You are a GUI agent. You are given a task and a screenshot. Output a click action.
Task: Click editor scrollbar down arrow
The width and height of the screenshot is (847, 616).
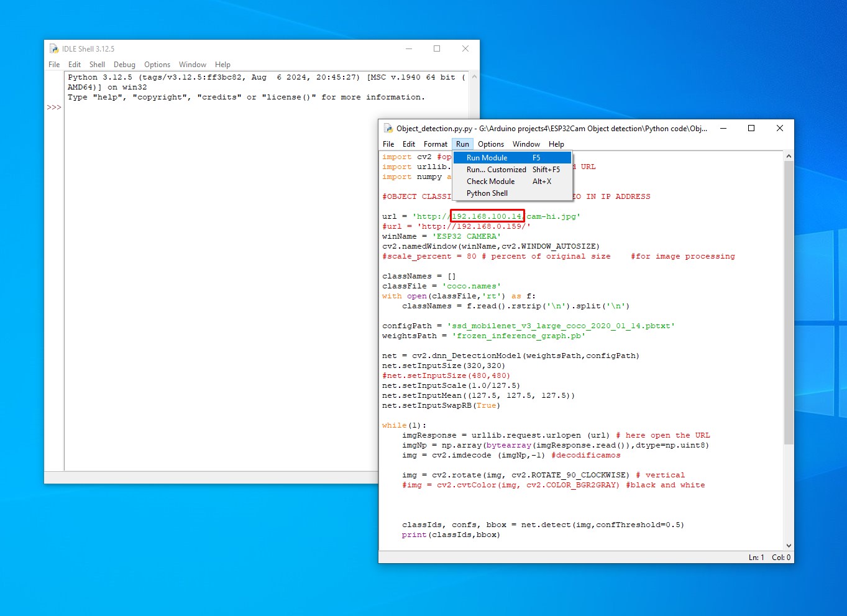pyautogui.click(x=789, y=546)
